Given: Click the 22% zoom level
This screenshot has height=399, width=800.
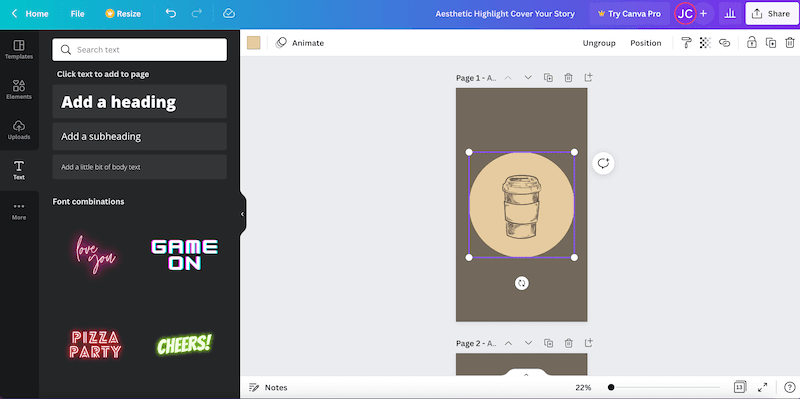Looking at the screenshot, I should coord(583,388).
